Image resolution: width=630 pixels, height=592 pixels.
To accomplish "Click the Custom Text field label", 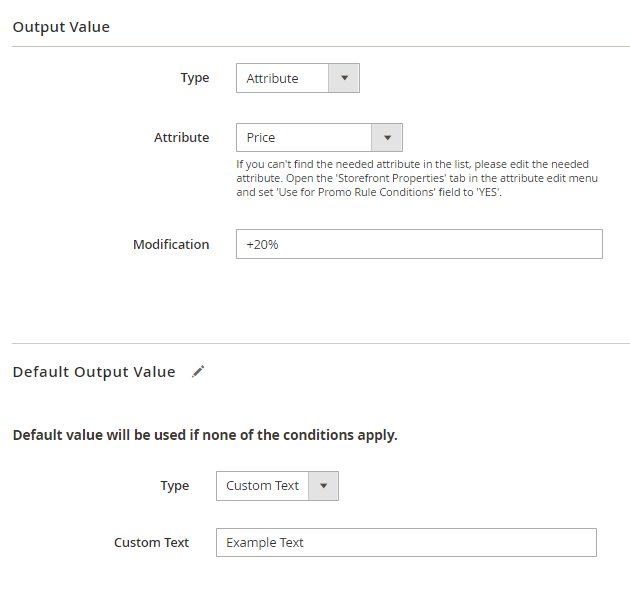I will click(151, 542).
